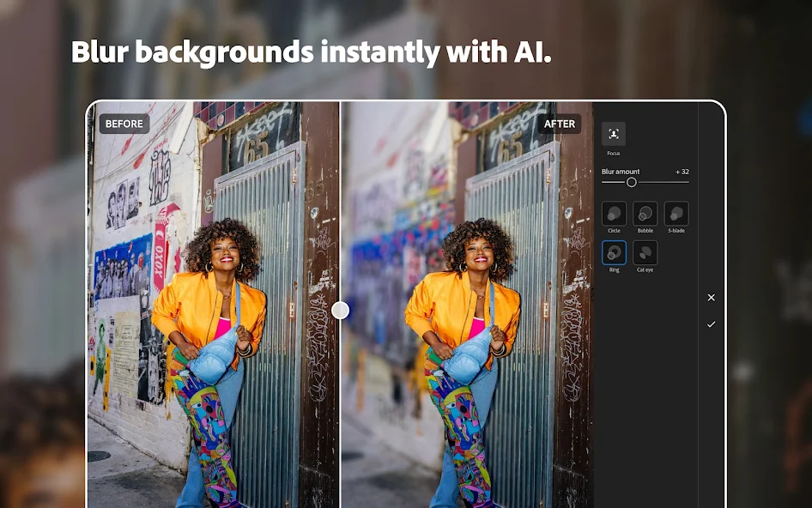Switch to the BEFORE view label
812x508 pixels.
coord(124,124)
